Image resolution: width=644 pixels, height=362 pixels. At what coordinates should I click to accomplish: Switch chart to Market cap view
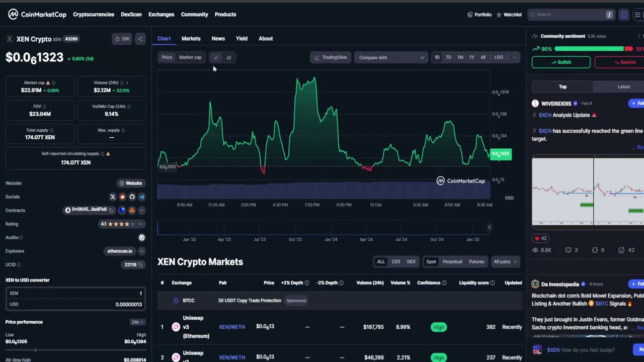[190, 57]
